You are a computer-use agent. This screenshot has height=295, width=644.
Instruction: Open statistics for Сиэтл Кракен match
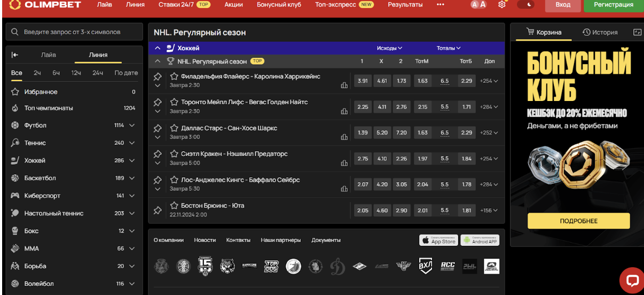pyautogui.click(x=344, y=163)
